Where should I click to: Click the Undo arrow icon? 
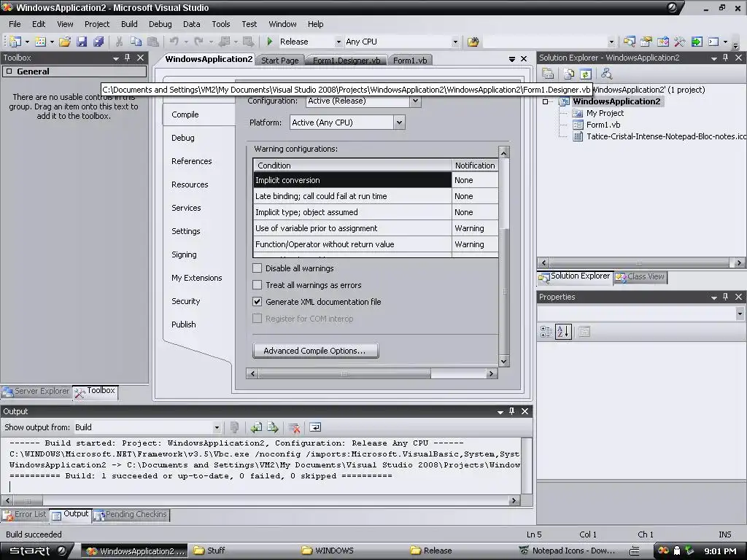tap(174, 42)
